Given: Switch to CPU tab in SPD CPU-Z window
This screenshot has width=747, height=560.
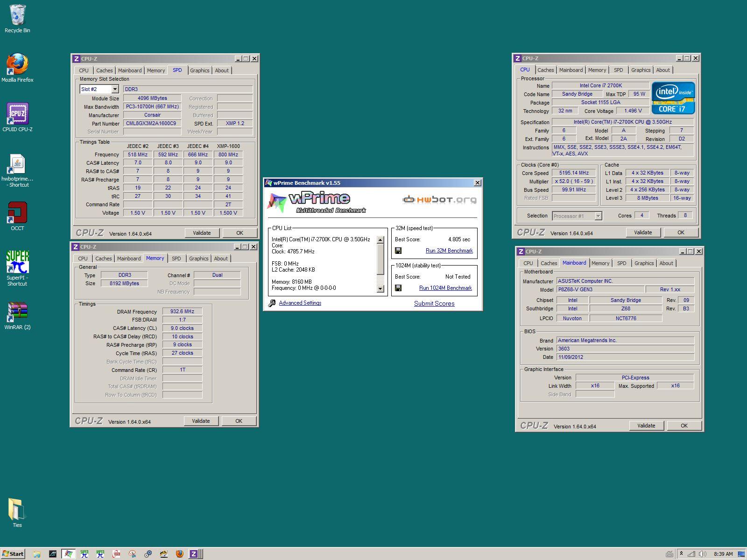Looking at the screenshot, I should (x=84, y=70).
